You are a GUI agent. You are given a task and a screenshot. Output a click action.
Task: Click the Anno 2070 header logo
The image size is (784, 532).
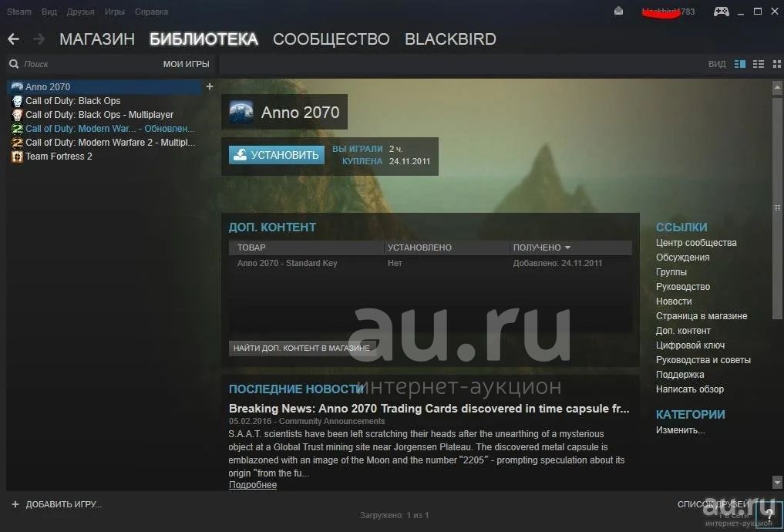coord(241,112)
